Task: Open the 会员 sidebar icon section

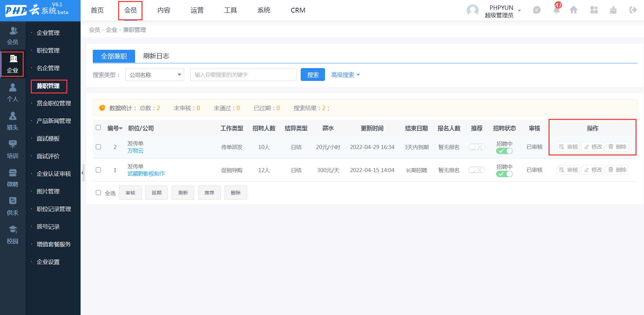Action: point(13,36)
